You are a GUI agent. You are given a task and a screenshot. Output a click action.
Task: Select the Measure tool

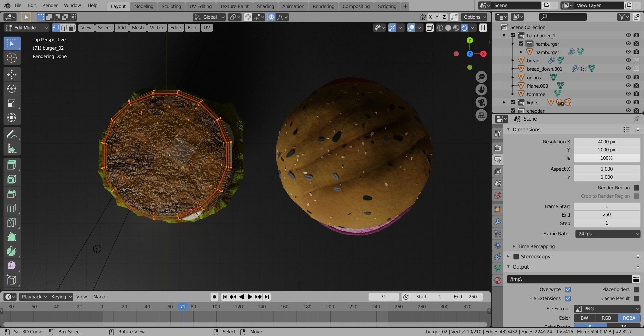(12, 149)
